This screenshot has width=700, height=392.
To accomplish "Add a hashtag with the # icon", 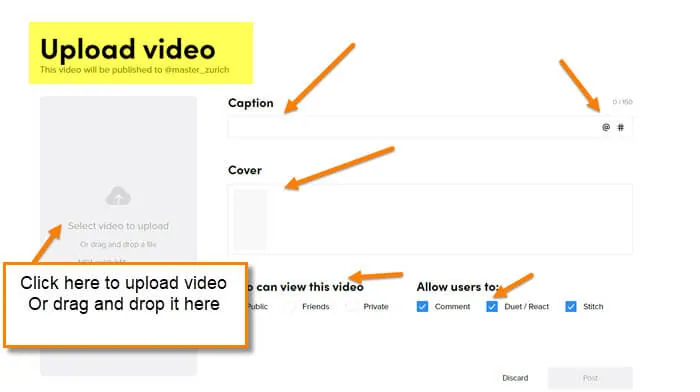I will [x=621, y=128].
